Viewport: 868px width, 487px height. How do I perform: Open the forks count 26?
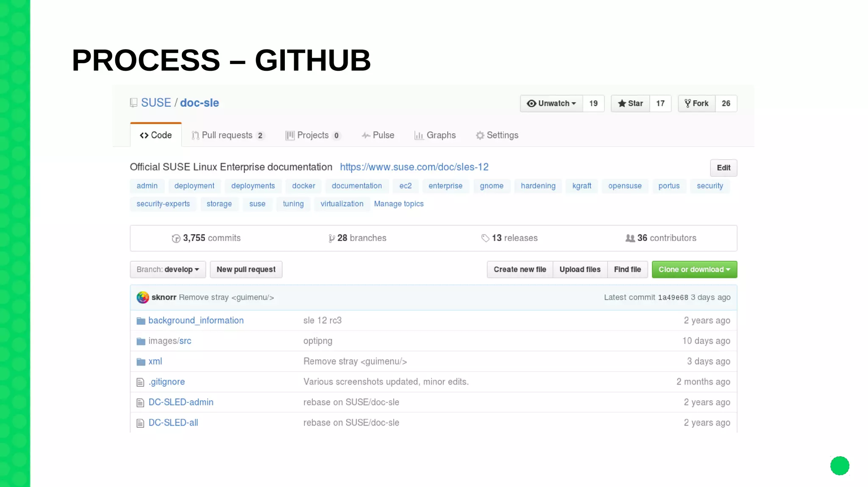pyautogui.click(x=726, y=103)
